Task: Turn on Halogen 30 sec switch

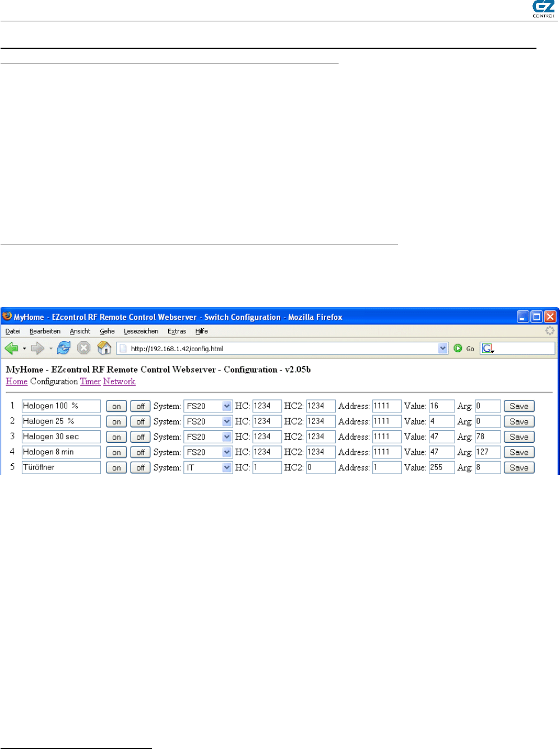Action: pyautogui.click(x=117, y=436)
